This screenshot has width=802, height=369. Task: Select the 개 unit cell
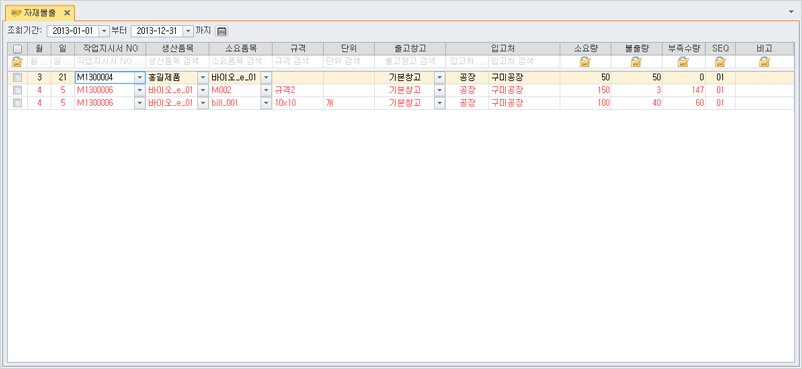[x=349, y=103]
